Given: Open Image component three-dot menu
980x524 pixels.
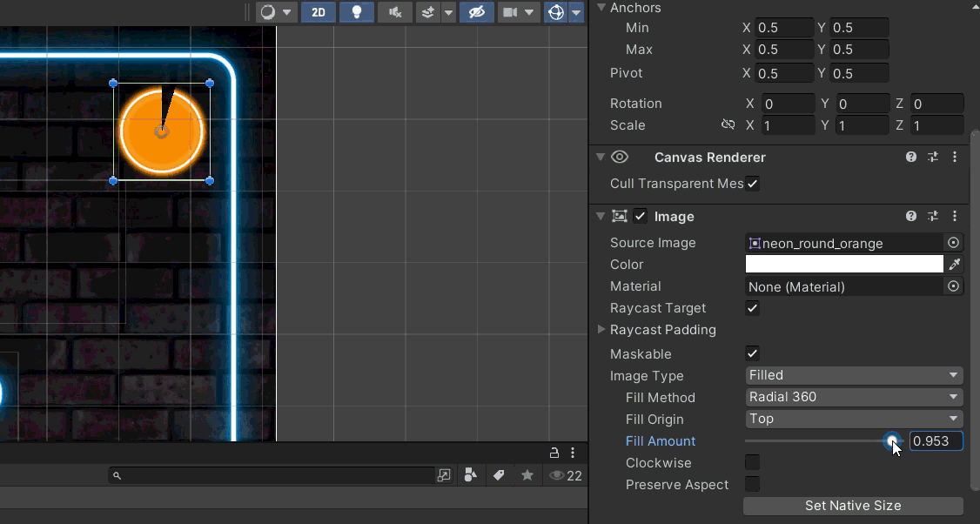Looking at the screenshot, I should 955,217.
